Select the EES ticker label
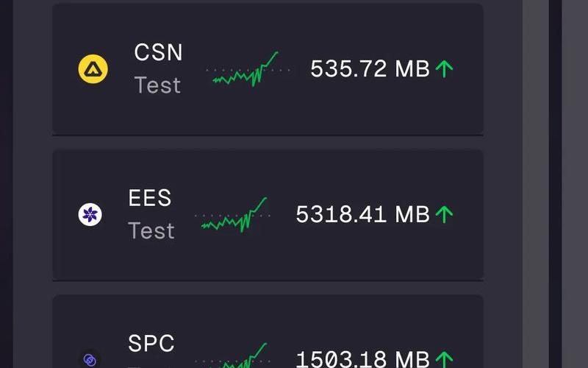This screenshot has width=588, height=368. pos(150,197)
